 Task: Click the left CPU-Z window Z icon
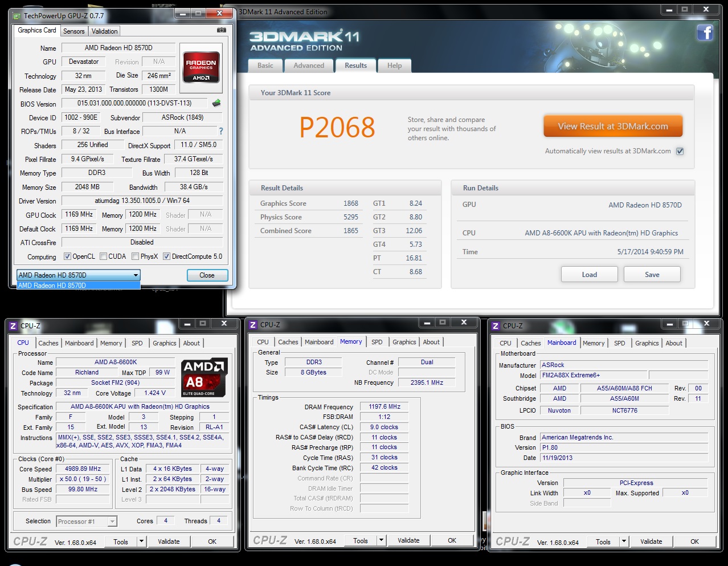pos(13,326)
